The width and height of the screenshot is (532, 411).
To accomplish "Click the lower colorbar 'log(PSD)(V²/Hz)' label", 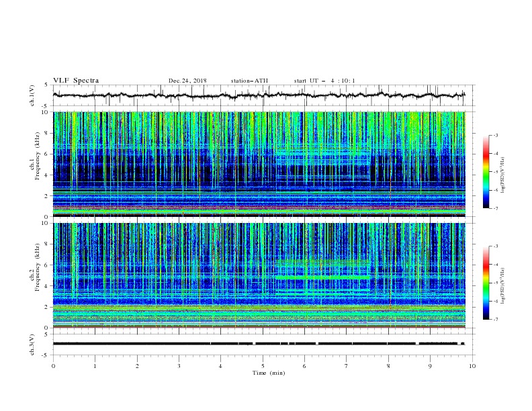I will click(x=503, y=286).
